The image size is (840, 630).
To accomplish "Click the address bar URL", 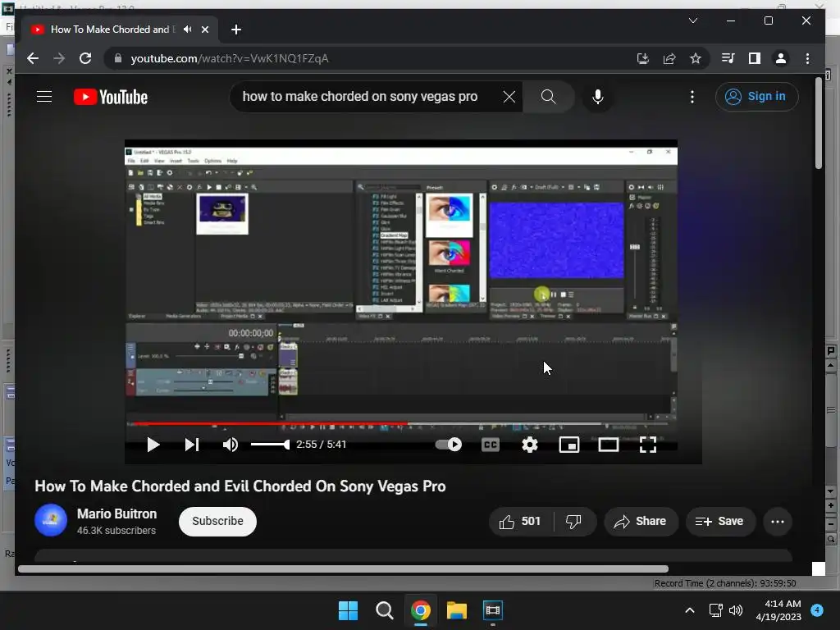I will pos(230,58).
